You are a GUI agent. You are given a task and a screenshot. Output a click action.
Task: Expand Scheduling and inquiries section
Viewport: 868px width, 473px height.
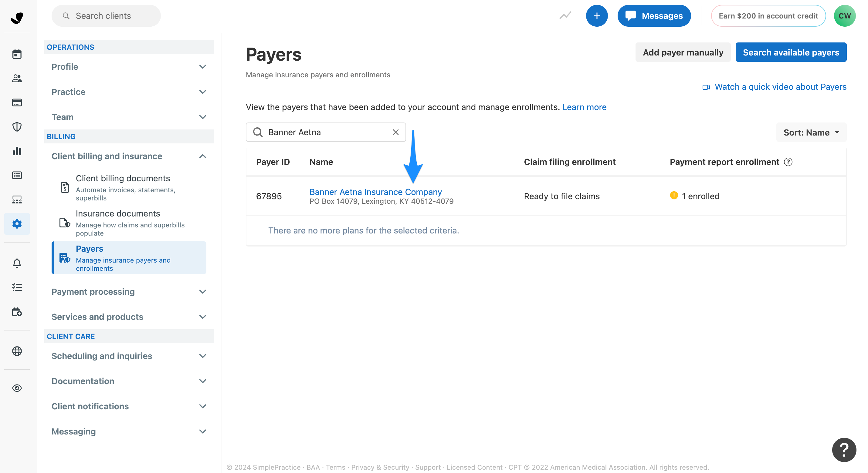tap(129, 356)
